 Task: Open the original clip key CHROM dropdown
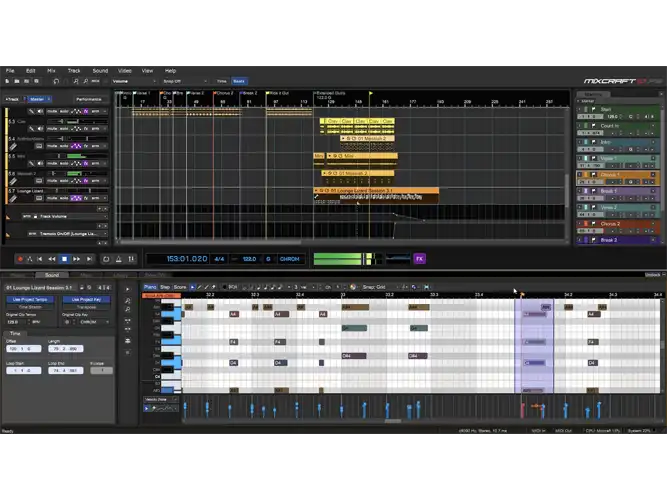click(x=93, y=322)
